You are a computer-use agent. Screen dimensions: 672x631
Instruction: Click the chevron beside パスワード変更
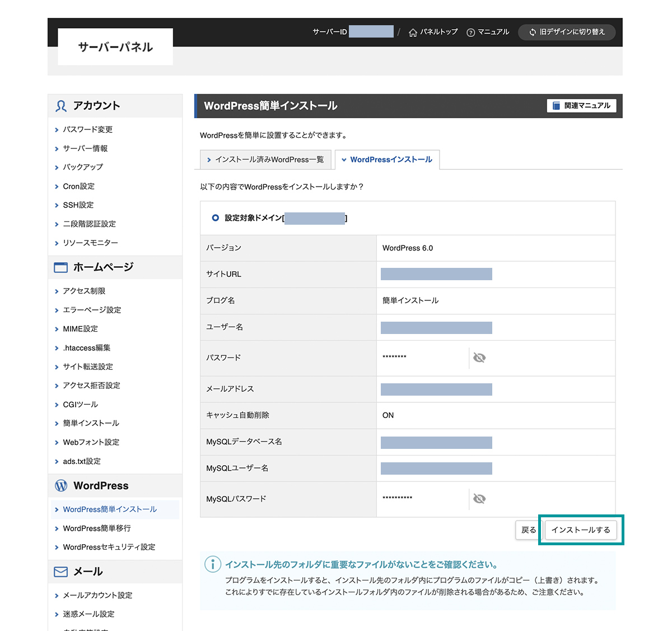(57, 130)
